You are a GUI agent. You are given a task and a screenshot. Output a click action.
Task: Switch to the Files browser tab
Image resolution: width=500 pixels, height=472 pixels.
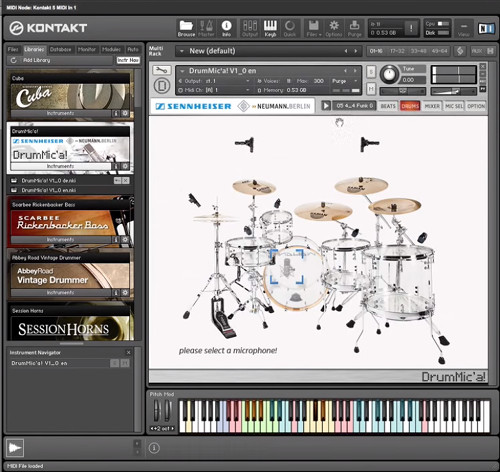point(13,49)
